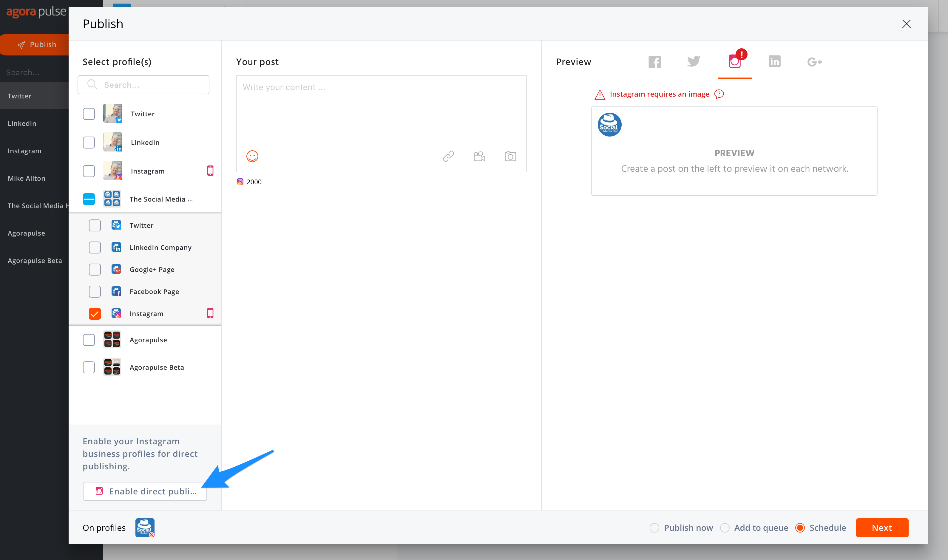This screenshot has height=560, width=948.
Task: Check the Facebook Page checkbox
Action: 95,291
